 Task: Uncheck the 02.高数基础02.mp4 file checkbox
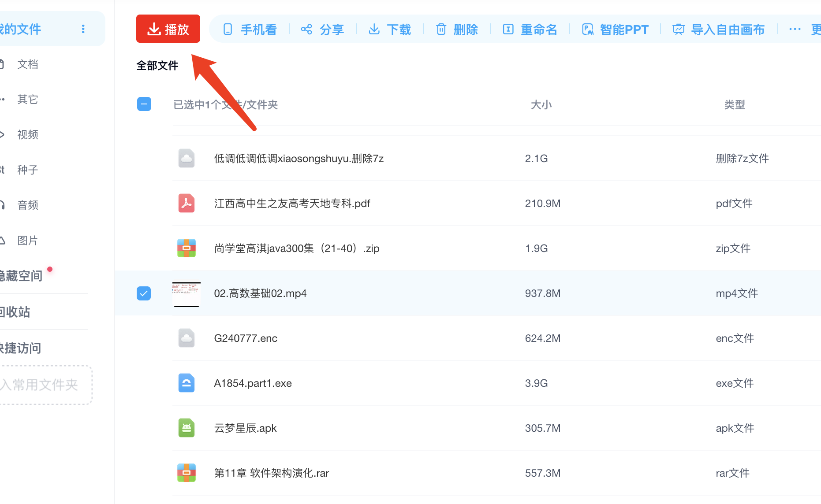(x=144, y=293)
